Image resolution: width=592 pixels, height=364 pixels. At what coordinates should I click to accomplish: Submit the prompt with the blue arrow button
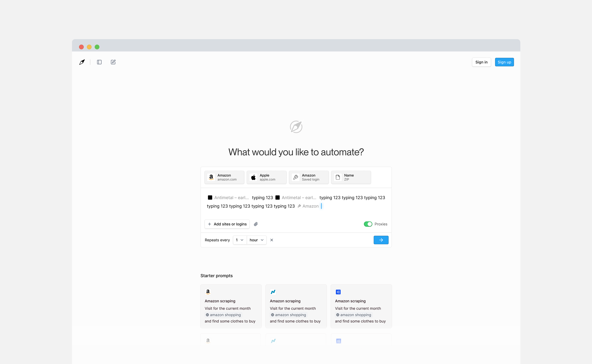click(381, 240)
